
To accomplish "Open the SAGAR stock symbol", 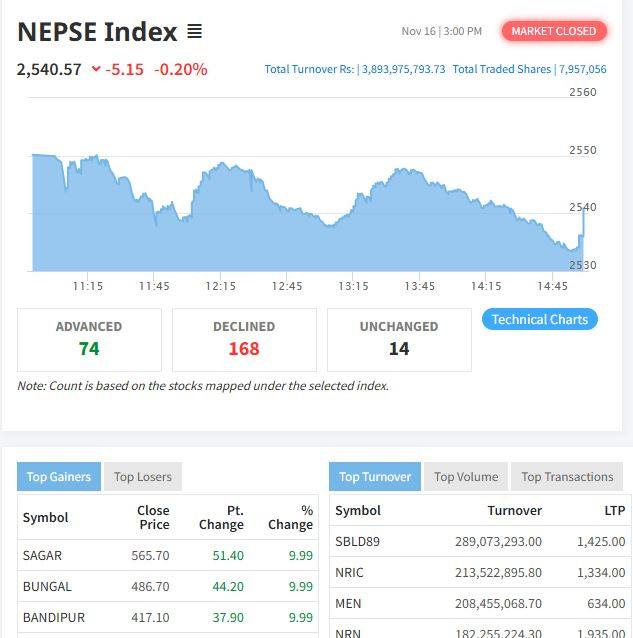I will (43, 556).
